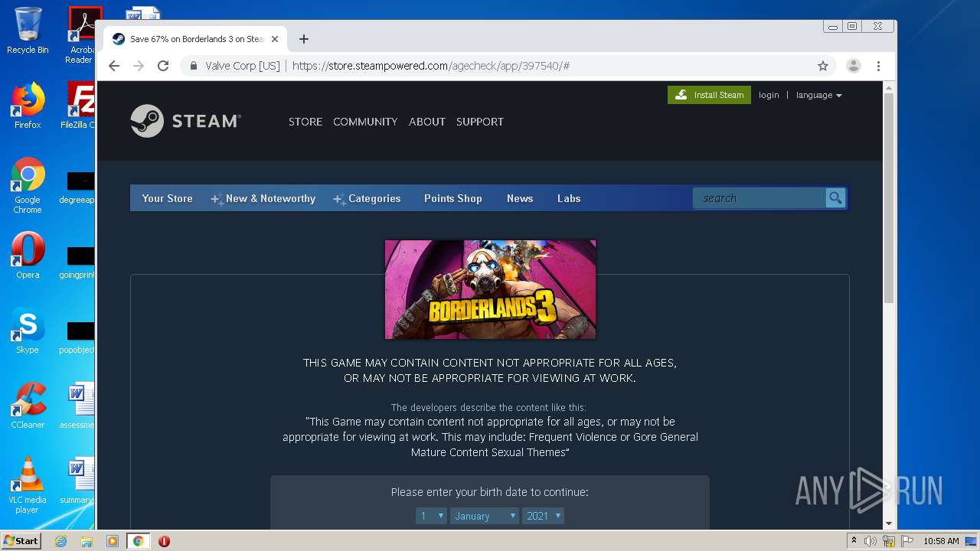Open the COMMUNITY menu

(365, 122)
